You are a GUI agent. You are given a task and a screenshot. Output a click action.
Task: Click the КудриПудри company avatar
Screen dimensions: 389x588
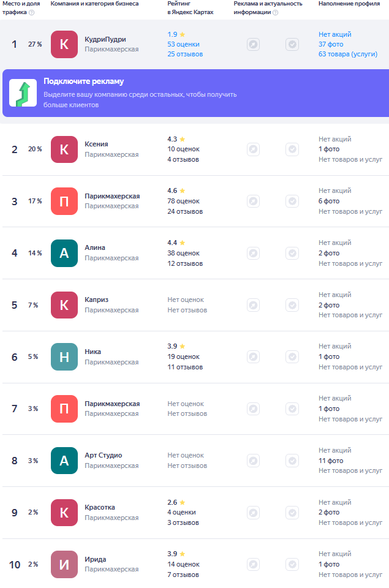click(64, 44)
